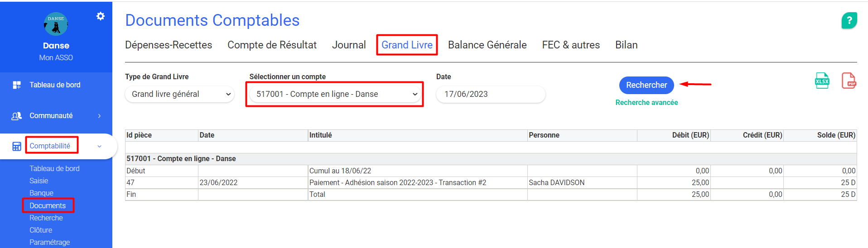Go to Saisie in the sidebar
This screenshot has width=868, height=248.
[x=39, y=181]
